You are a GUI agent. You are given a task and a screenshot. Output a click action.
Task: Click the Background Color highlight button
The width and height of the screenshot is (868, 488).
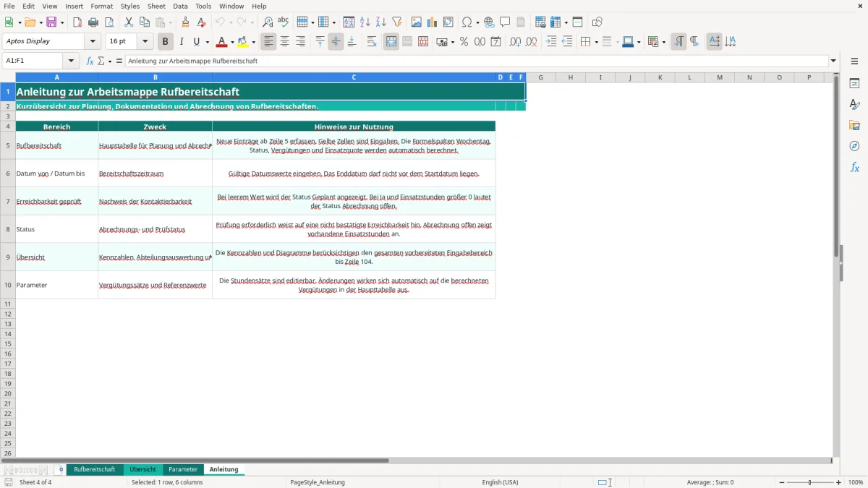243,42
